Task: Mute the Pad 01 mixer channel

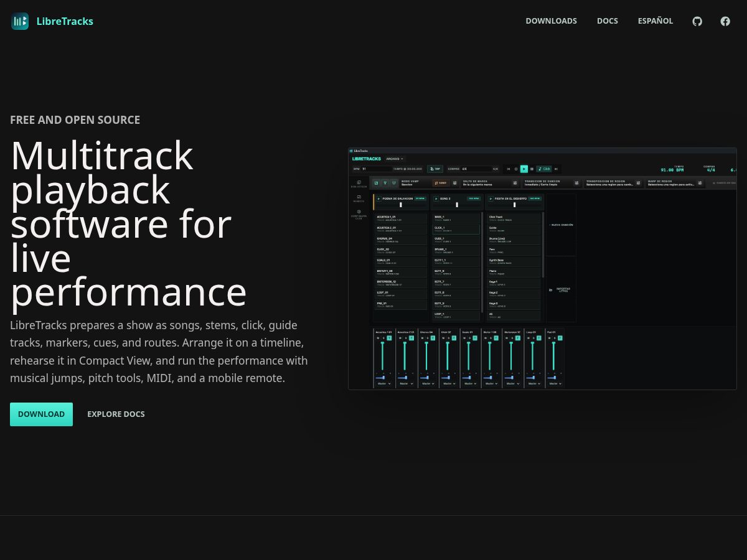Action: (x=549, y=338)
